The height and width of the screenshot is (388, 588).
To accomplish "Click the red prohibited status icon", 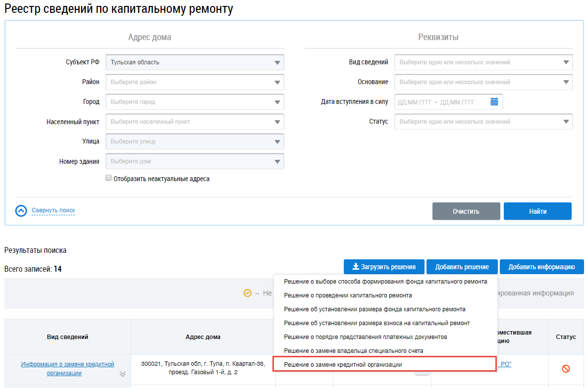I will [x=566, y=369].
